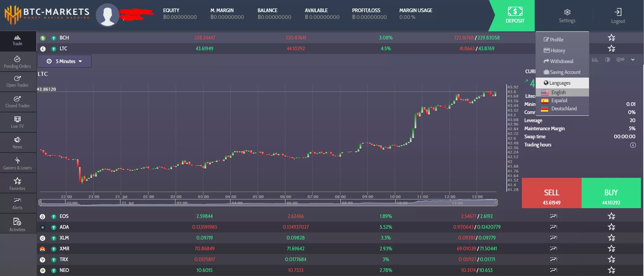644x276 pixels.
Task: Click right handle of chart range slider
Action: (x=496, y=202)
